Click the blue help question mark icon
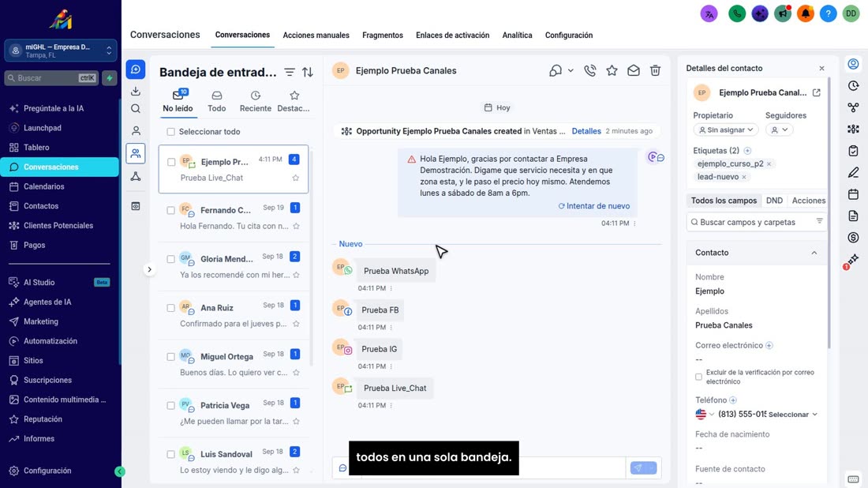Screen dimensions: 868x488 pyautogui.click(x=828, y=14)
